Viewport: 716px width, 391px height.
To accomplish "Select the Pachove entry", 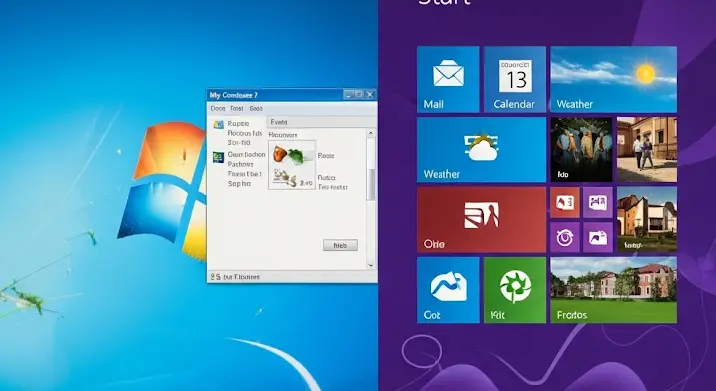I will [x=241, y=164].
